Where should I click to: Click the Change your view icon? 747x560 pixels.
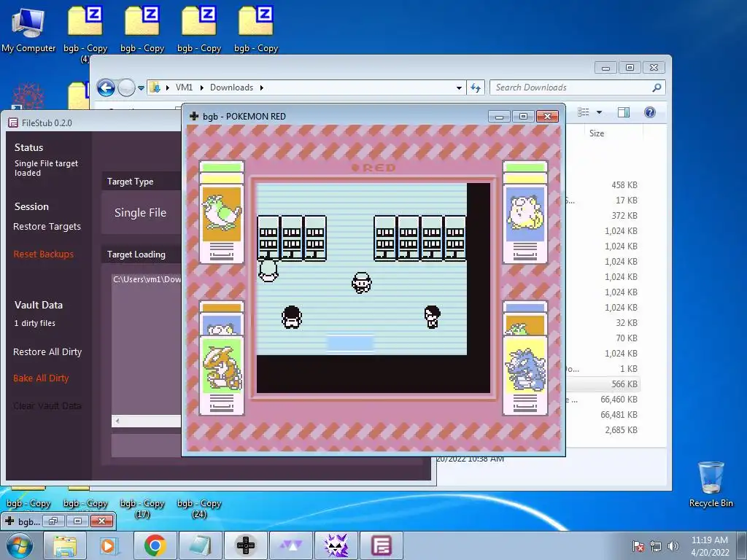pos(584,112)
